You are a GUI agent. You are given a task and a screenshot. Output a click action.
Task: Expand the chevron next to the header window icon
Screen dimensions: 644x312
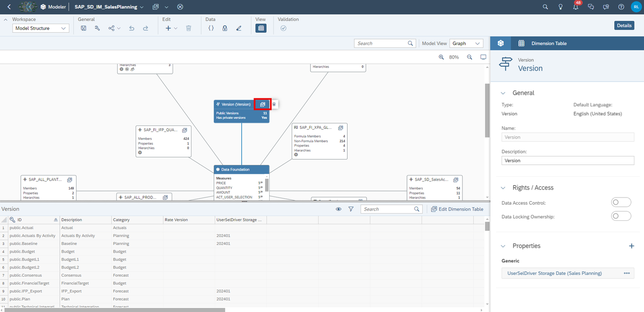166,7
